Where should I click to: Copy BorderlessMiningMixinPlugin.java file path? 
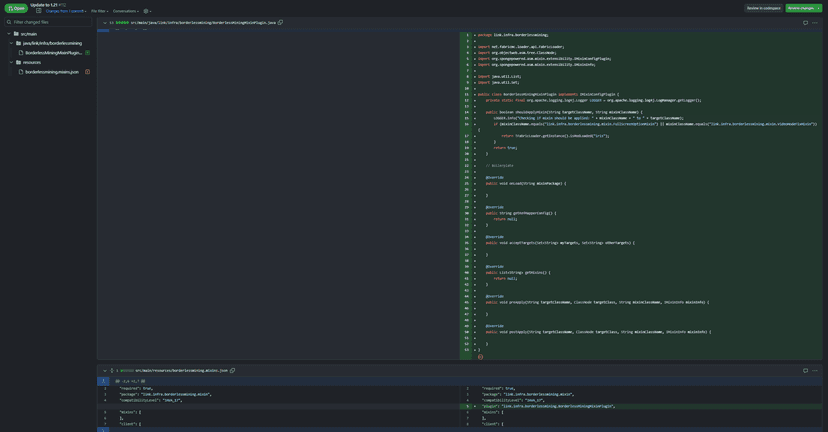(280, 23)
